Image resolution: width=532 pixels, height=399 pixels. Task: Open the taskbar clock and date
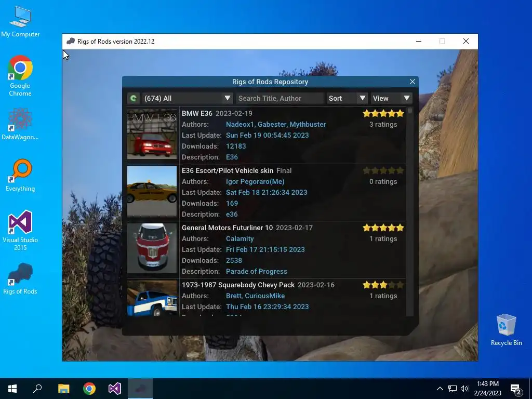(487, 389)
